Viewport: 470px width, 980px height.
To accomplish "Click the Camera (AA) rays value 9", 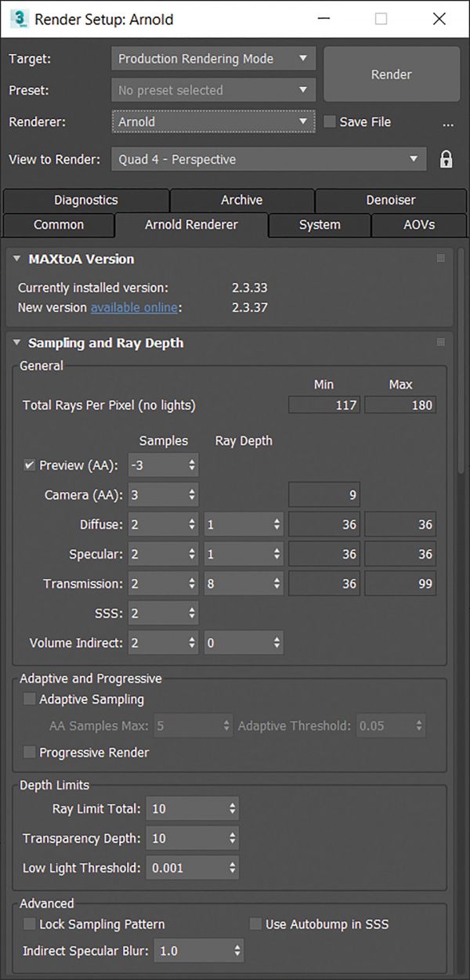I will pos(324,495).
